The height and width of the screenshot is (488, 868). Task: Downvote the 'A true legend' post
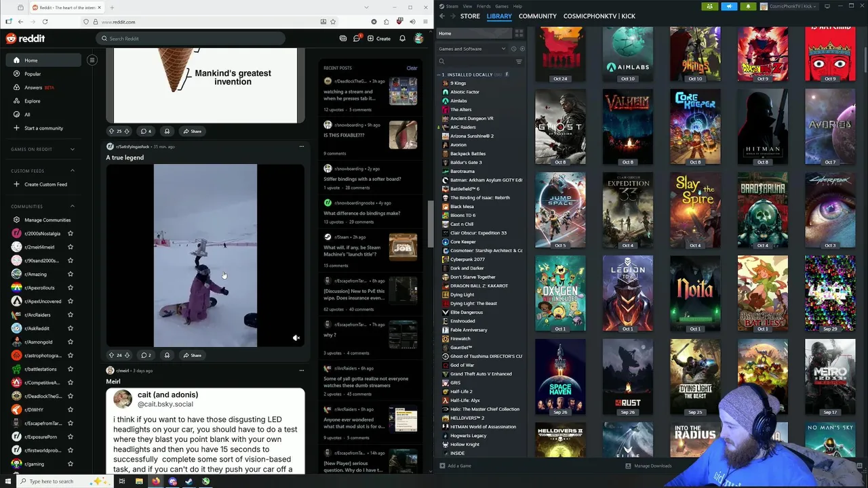[x=127, y=355]
